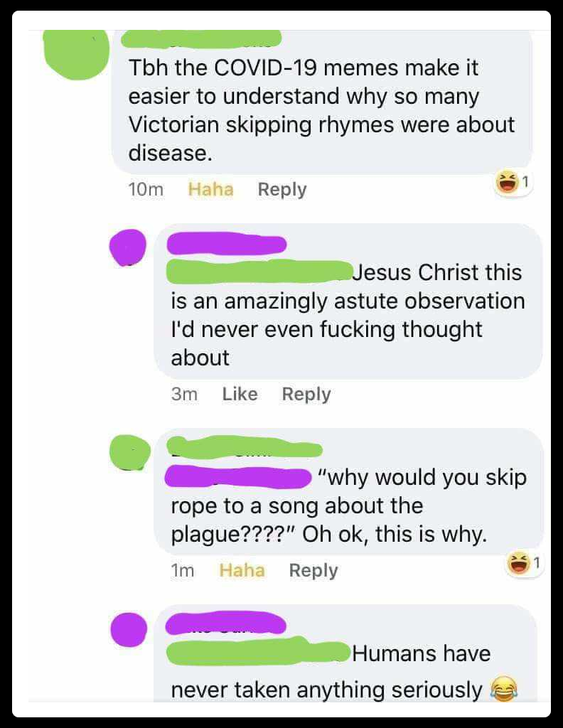Screen dimensions: 563x728
Task: Open the green profile avatar of the top commenter
Action: tap(76, 53)
